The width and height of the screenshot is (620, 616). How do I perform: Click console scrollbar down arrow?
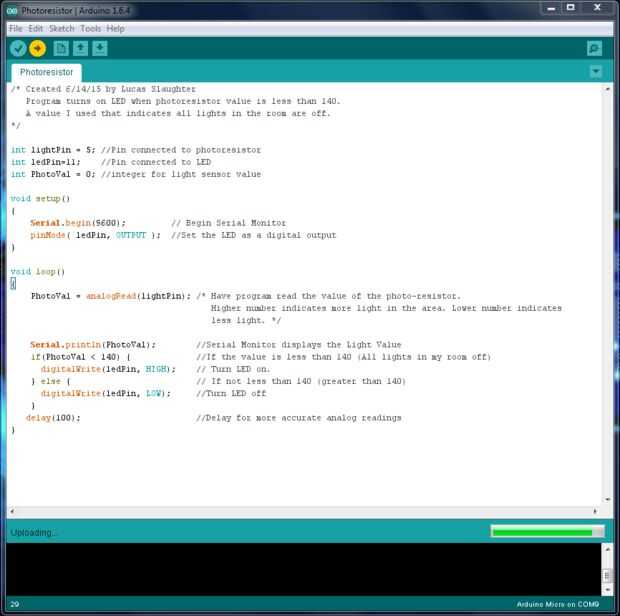point(607,590)
